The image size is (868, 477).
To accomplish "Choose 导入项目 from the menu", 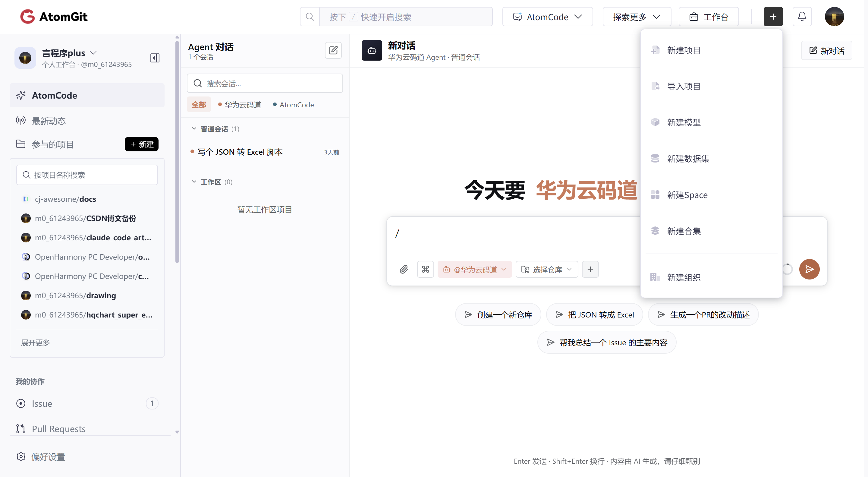I will 711,86.
